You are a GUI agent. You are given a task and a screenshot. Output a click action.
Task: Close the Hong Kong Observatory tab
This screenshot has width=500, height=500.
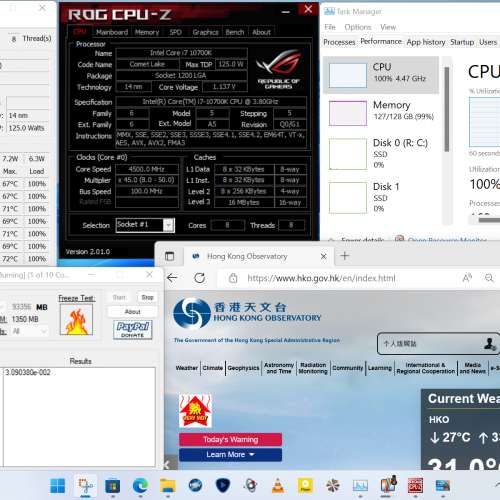pos(323,256)
